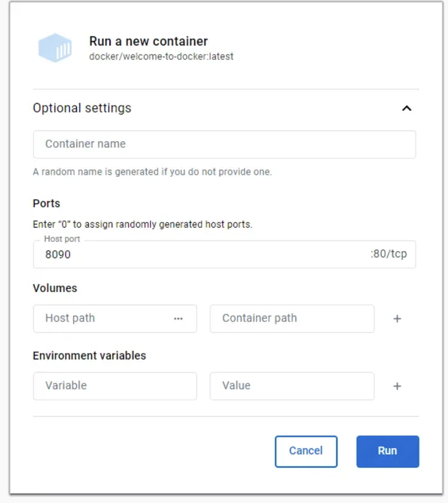
Task: Focus the Container name input field
Action: [224, 144]
